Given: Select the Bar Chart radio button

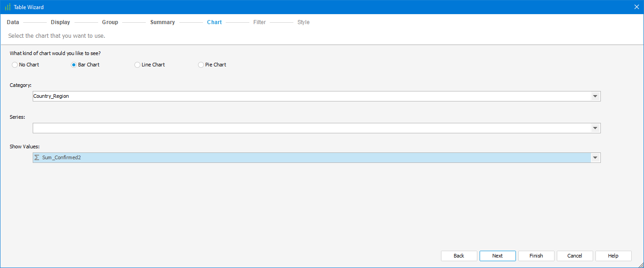Looking at the screenshot, I should click(74, 65).
